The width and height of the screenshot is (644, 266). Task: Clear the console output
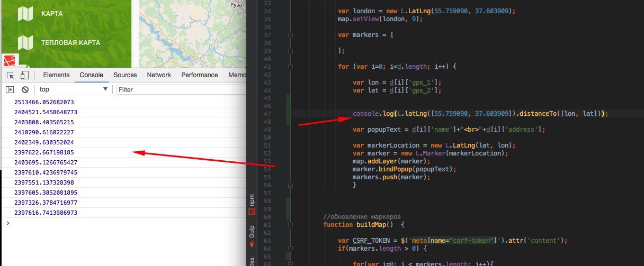(25, 89)
